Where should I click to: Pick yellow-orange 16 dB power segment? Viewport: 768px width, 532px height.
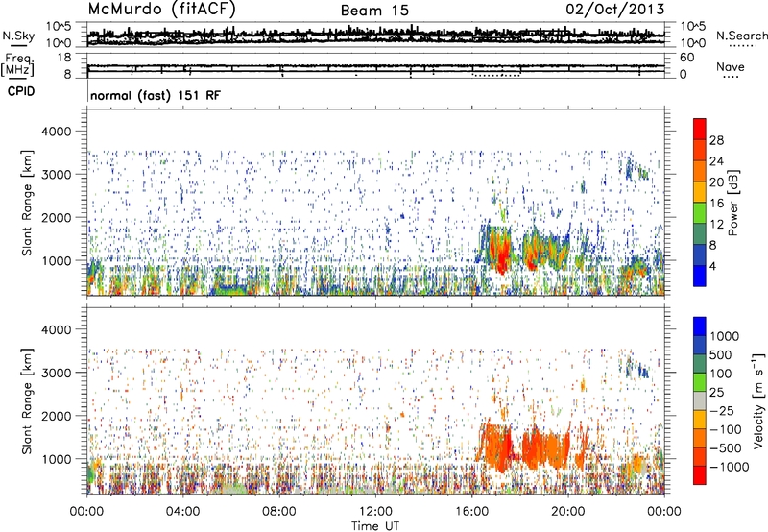[x=700, y=192]
